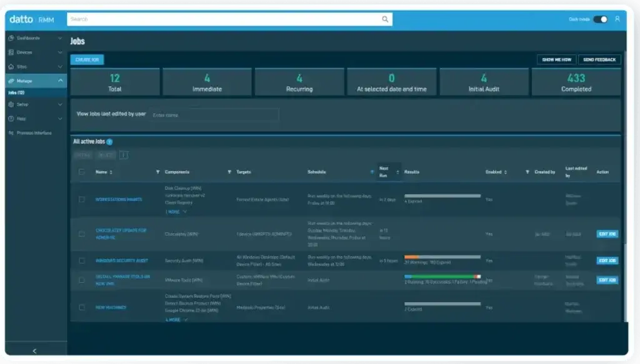Image resolution: width=640 pixels, height=364 pixels.
Task: Expand the Devices menu chevron
Action: 60,52
